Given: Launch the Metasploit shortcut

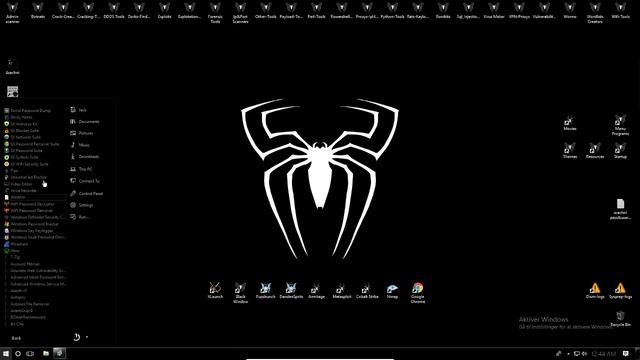Looking at the screenshot, I should (x=342, y=291).
